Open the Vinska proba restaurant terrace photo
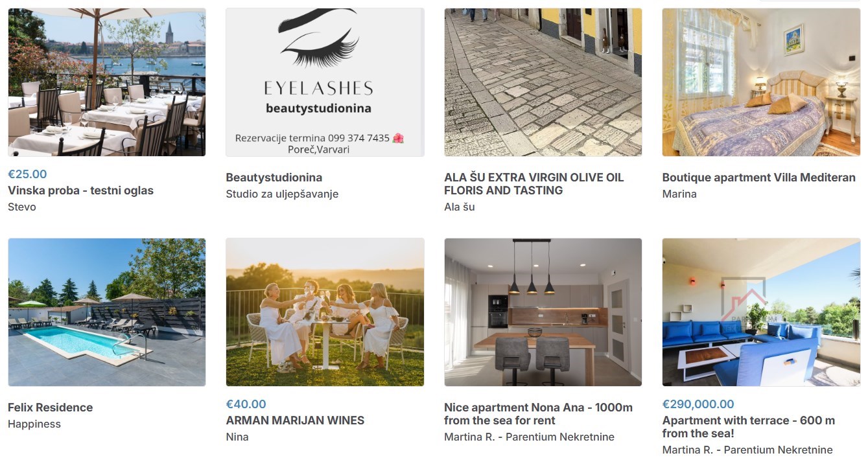Viewport: 868px width, 460px height. [107, 82]
